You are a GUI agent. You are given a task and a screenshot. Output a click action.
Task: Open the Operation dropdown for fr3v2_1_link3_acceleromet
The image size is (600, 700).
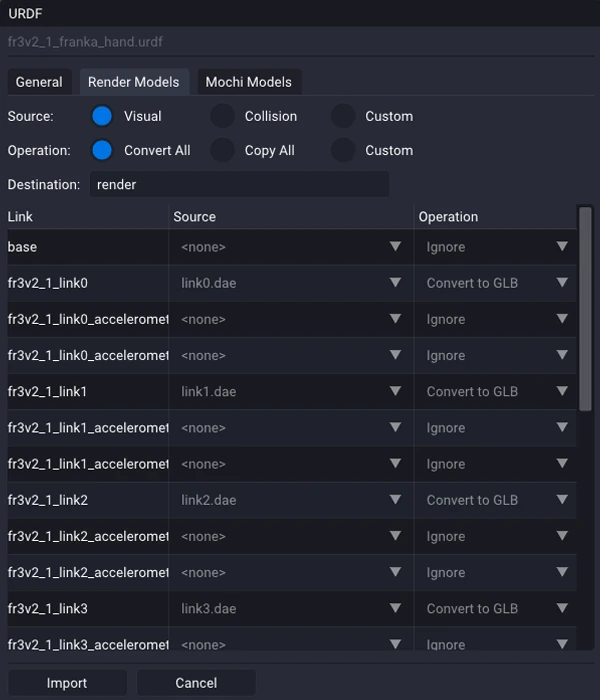[496, 639]
